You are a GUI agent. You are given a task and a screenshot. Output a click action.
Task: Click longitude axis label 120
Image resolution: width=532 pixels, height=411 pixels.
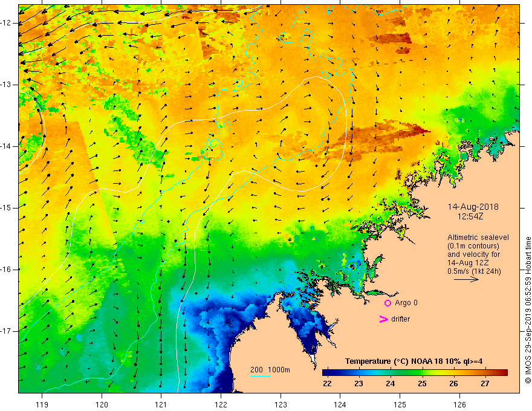click(102, 404)
